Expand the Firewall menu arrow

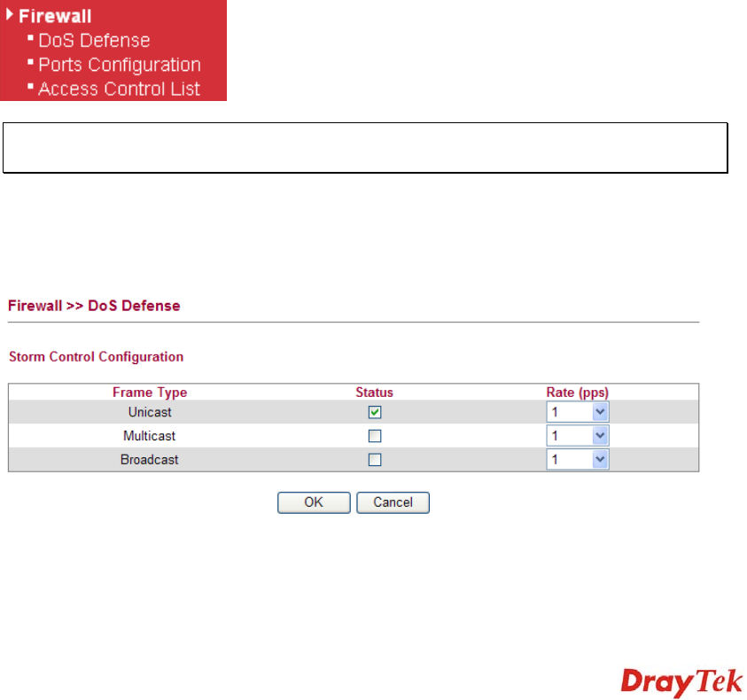[9, 15]
